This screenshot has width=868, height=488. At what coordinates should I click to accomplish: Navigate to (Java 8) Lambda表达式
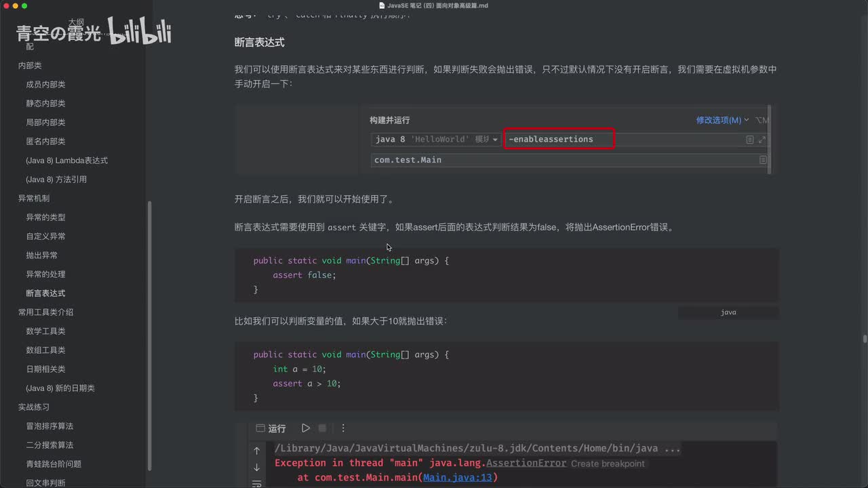pos(66,161)
